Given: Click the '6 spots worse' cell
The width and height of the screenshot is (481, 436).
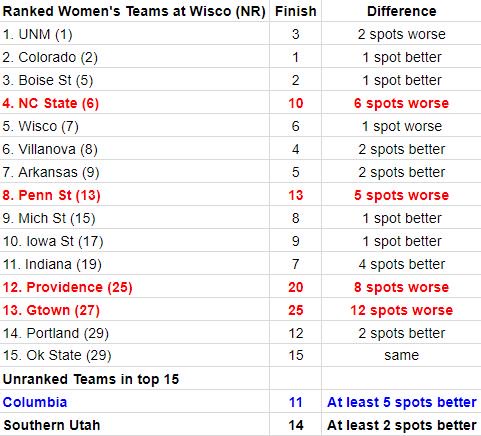Looking at the screenshot, I should [401, 103].
